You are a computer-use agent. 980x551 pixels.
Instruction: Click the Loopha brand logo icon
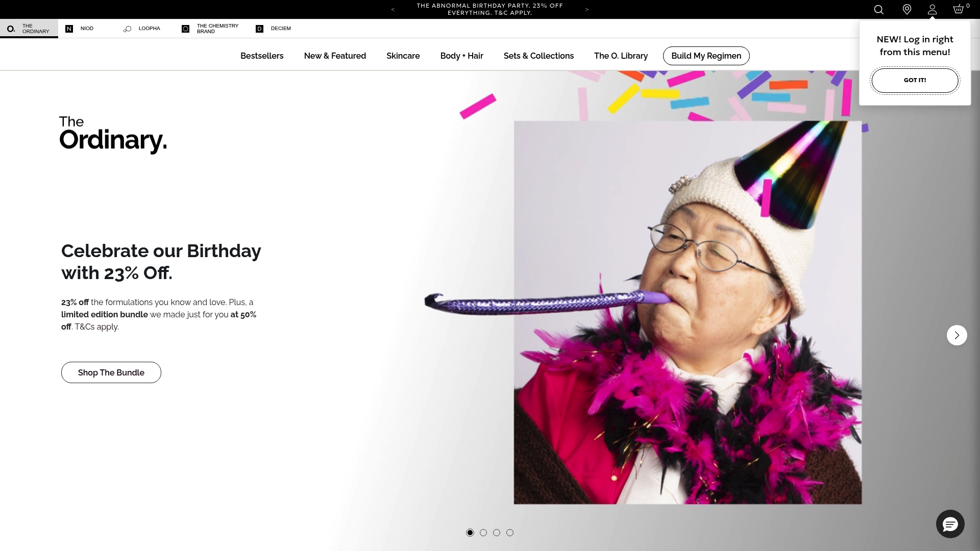[x=127, y=29]
